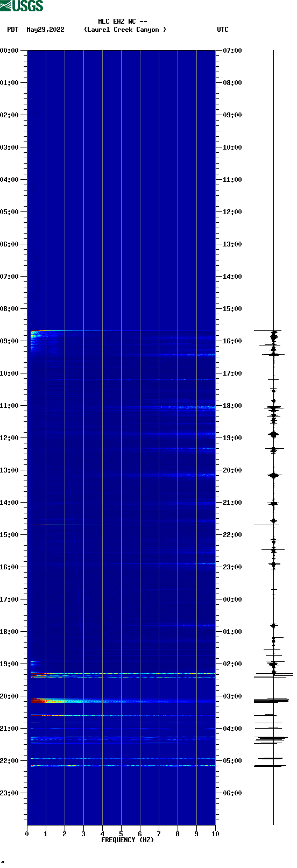
Task: Click frequency axis tick label '2'
Action: pos(65,834)
